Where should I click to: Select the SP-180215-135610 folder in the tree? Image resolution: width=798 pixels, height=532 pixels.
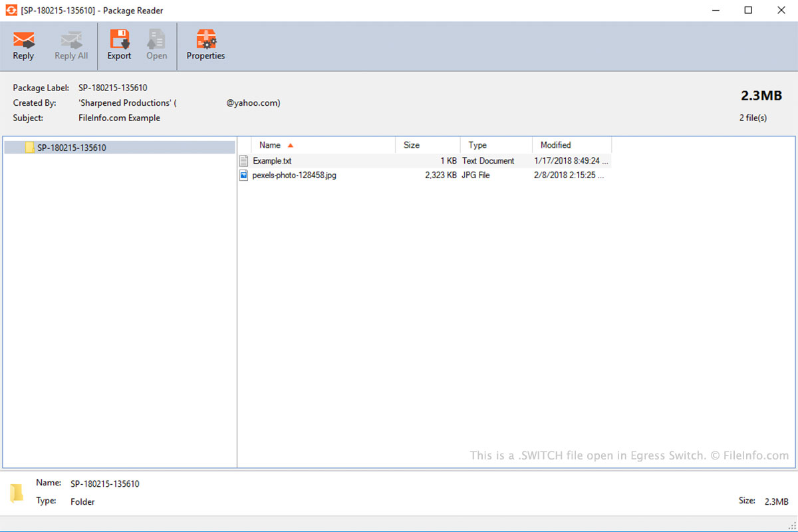120,148
